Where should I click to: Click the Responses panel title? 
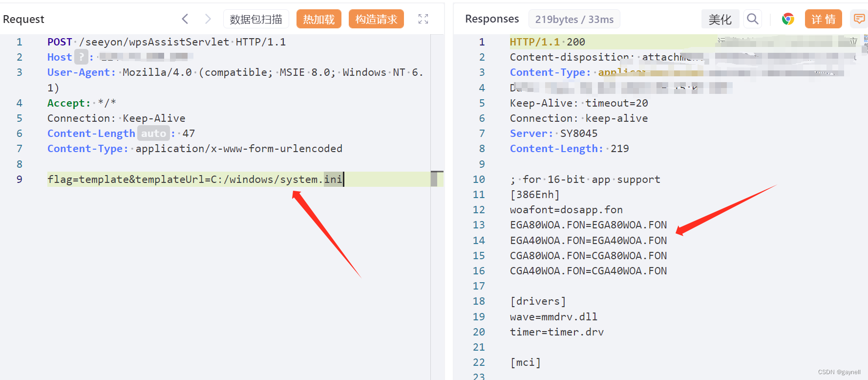492,19
